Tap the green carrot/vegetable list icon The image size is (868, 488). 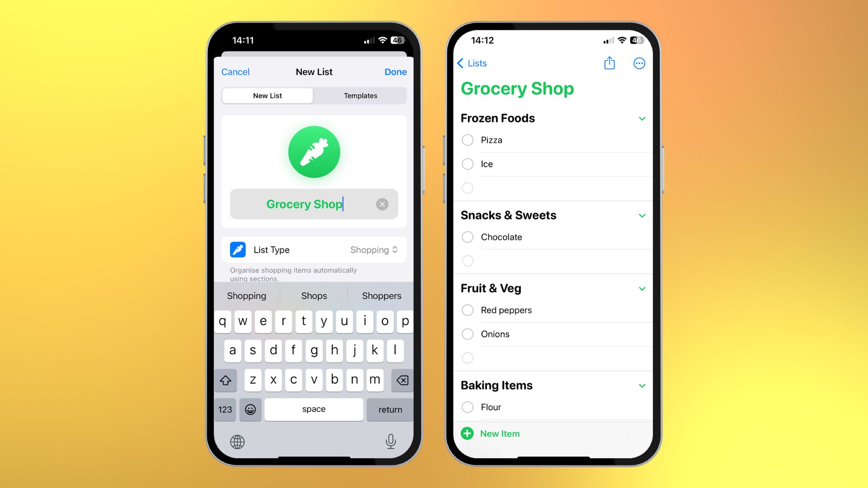[x=314, y=151]
